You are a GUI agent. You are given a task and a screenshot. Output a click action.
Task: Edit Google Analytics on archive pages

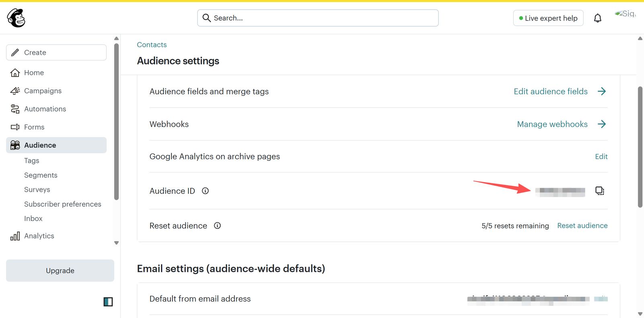(601, 156)
